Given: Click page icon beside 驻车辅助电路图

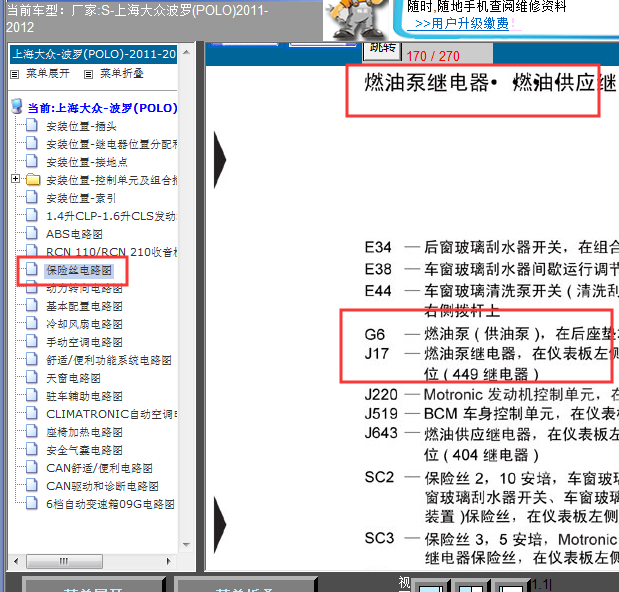Looking at the screenshot, I should [32, 395].
